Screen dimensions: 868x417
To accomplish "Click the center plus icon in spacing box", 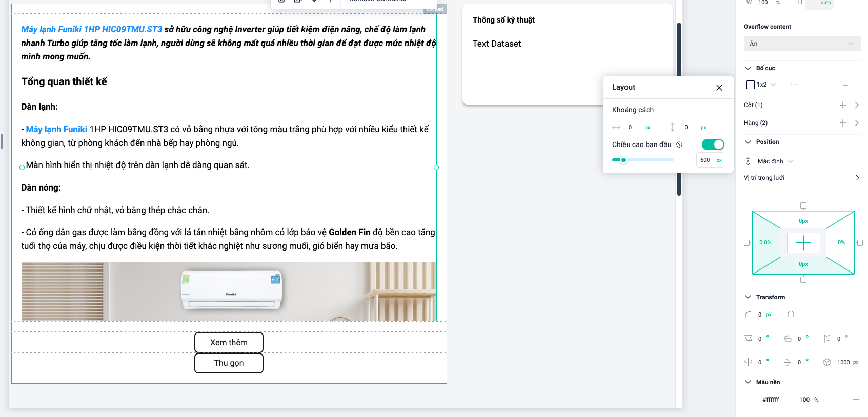I will point(803,243).
